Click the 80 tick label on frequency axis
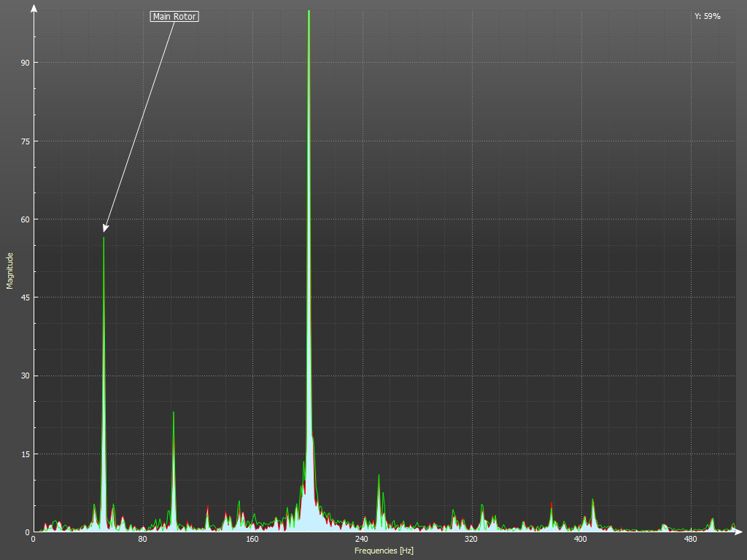 click(142, 540)
